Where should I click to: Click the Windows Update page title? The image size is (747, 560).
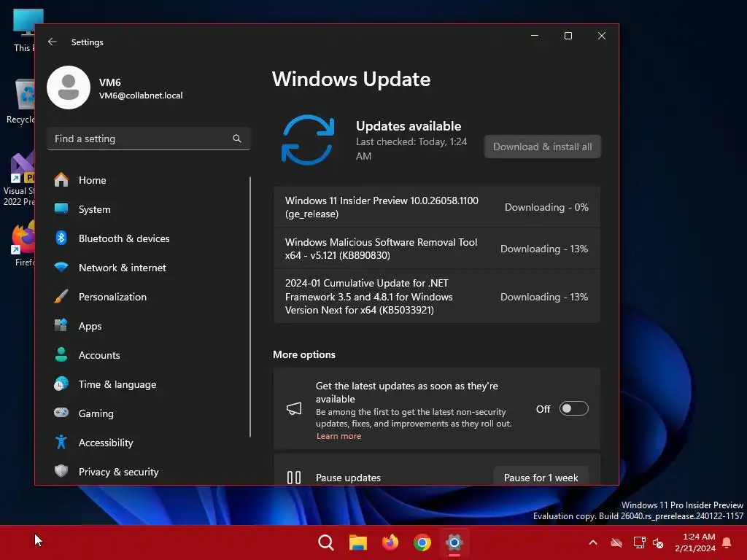pos(351,79)
